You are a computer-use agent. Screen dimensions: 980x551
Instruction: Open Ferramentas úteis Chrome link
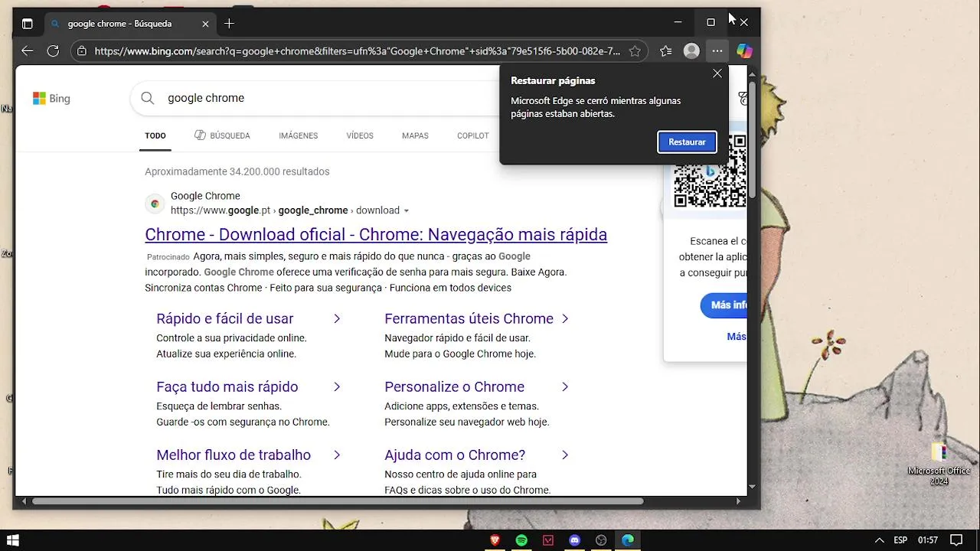point(469,318)
